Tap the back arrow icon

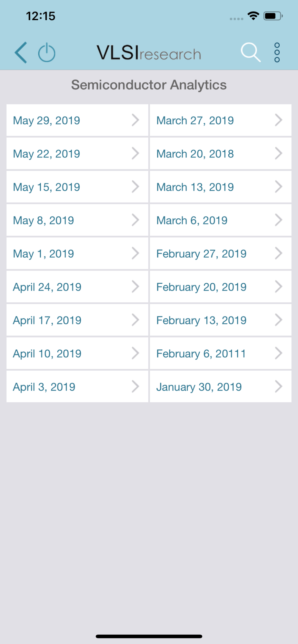coord(21,52)
